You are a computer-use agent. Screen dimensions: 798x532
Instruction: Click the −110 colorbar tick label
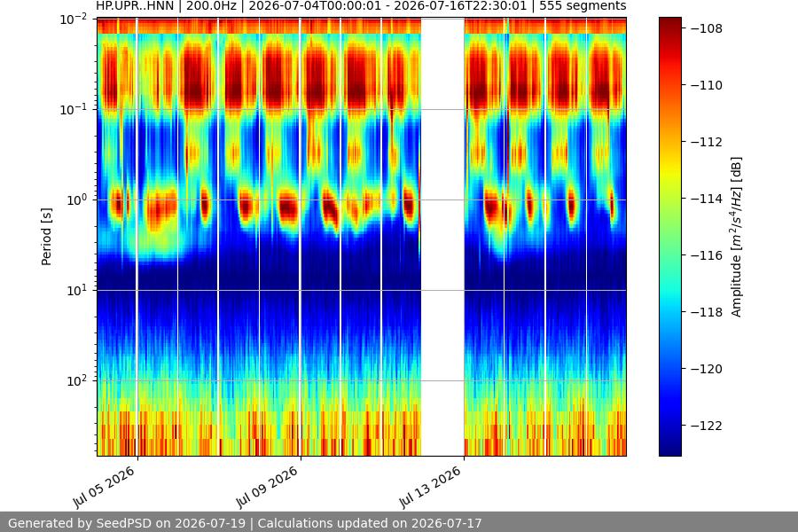click(x=707, y=85)
